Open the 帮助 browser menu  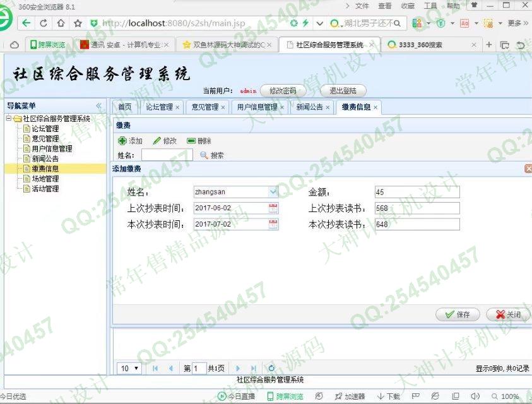453,6
